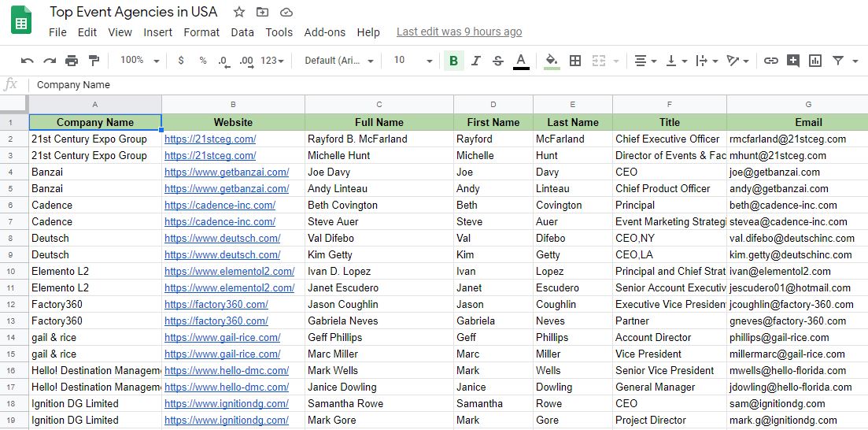Image resolution: width=868 pixels, height=430 pixels.
Task: Open the font family dropdown
Action: click(x=338, y=61)
